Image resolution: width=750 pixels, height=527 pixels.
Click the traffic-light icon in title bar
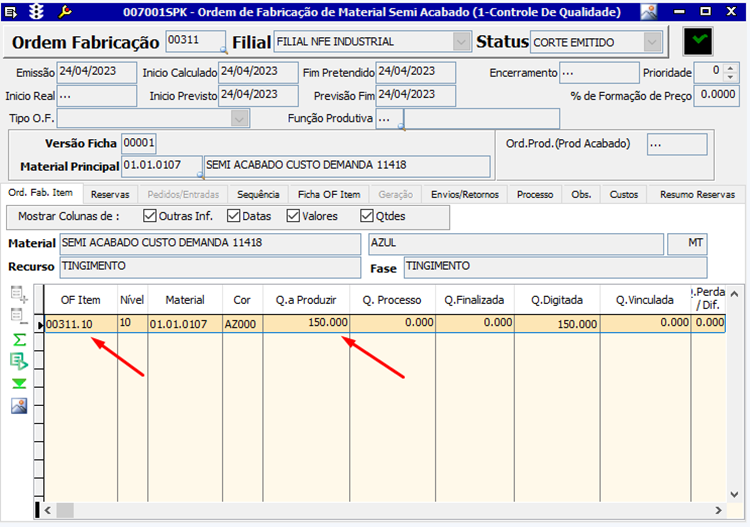(36, 11)
